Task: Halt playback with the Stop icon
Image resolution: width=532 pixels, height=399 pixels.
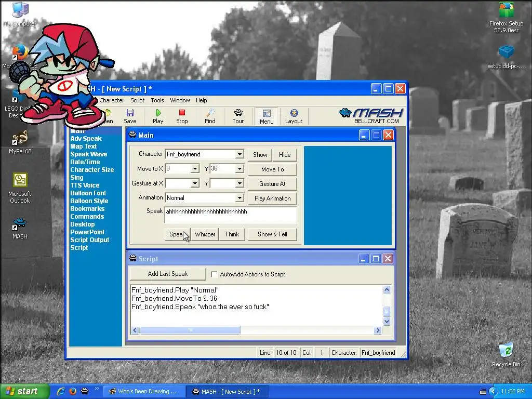Action: coord(182,116)
